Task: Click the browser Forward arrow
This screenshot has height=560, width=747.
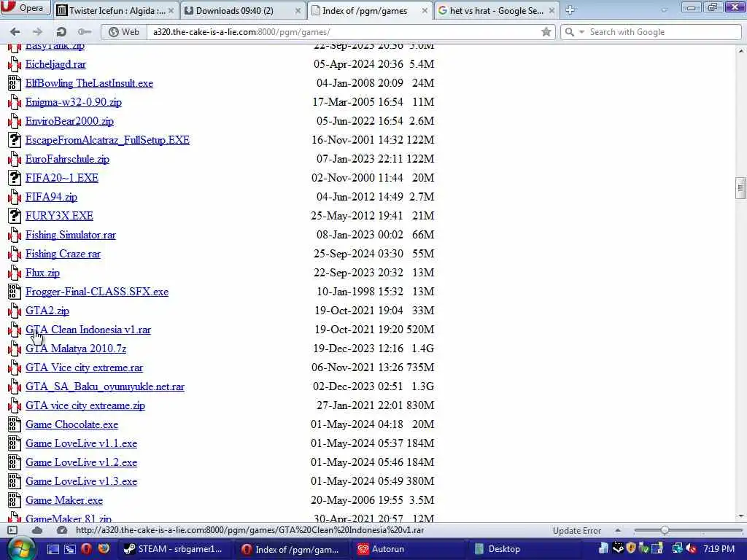Action: click(37, 32)
